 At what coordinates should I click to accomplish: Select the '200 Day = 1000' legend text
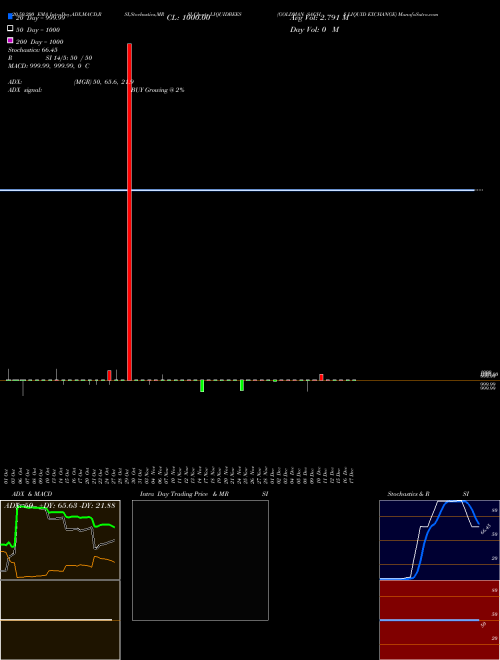coord(40,42)
